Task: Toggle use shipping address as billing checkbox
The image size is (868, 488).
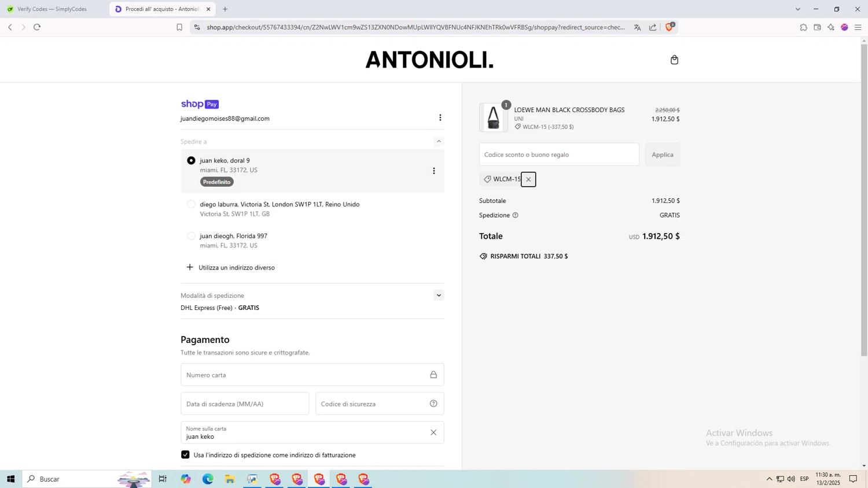Action: tap(185, 455)
